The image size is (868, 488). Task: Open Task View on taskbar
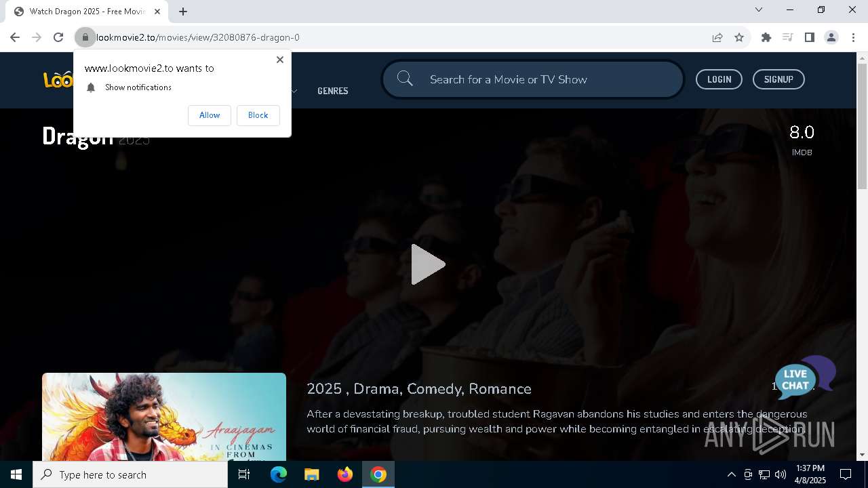coord(244,474)
